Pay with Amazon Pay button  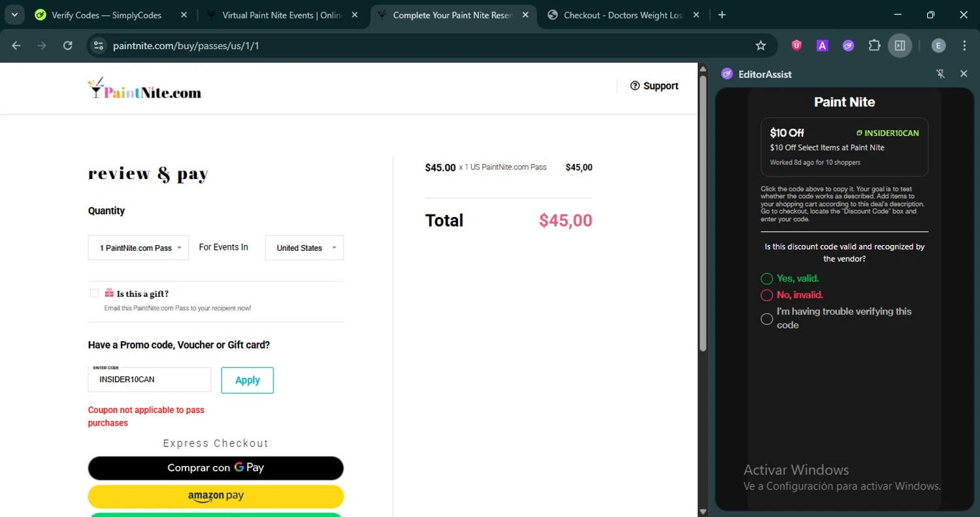tap(216, 496)
